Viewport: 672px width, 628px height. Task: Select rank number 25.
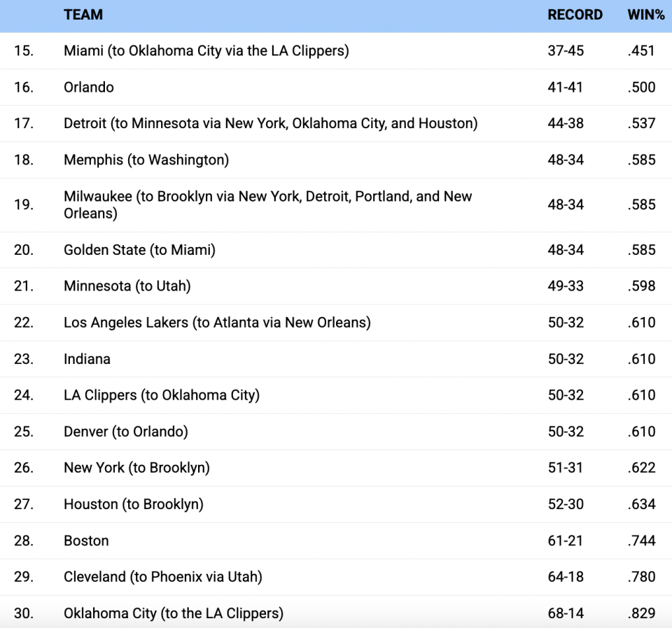coord(24,431)
